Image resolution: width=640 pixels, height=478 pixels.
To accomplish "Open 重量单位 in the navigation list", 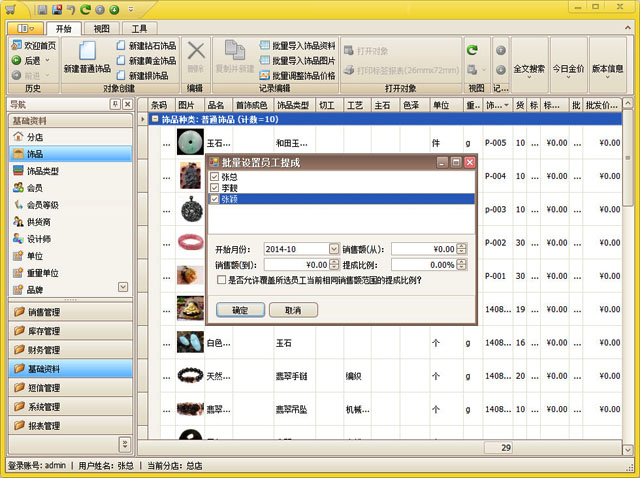I will 71,273.
